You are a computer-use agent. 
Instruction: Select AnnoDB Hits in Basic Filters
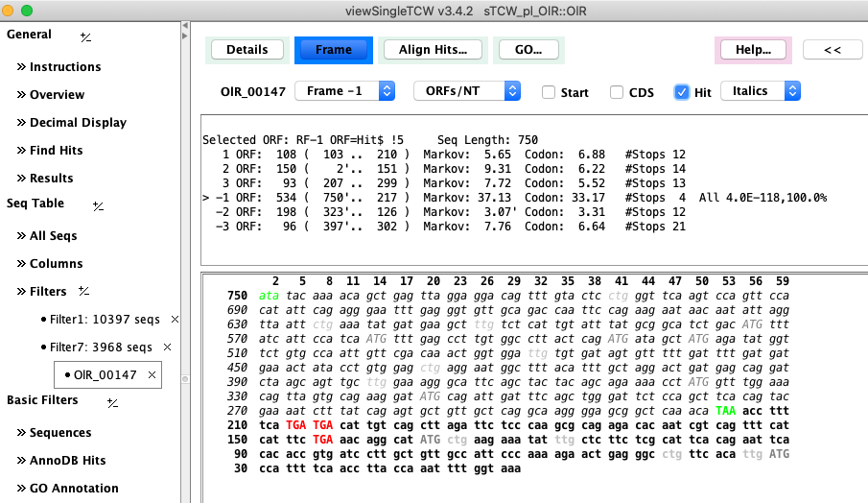pyautogui.click(x=67, y=461)
